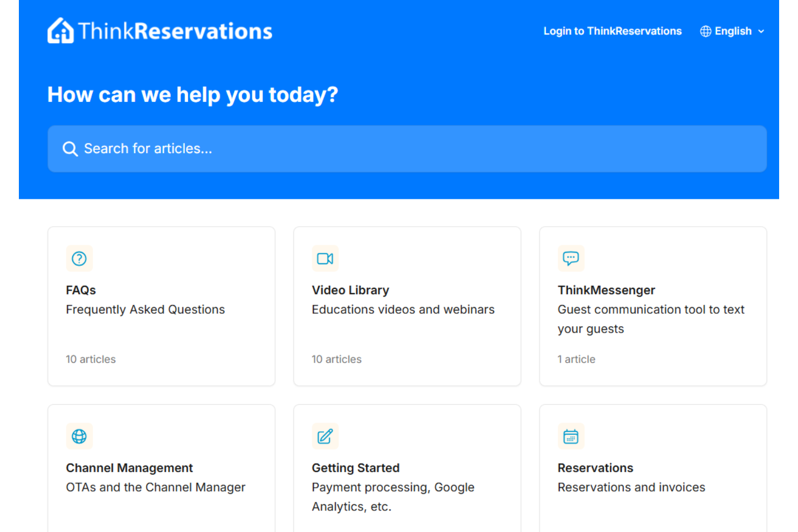Click the globe icon beside English
The width and height of the screenshot is (798, 532).
click(705, 31)
